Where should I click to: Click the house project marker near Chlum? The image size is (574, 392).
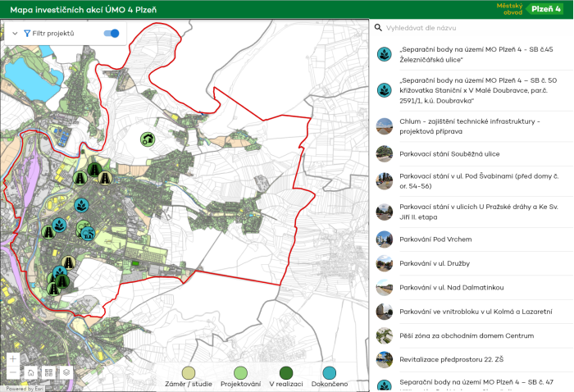tap(148, 139)
